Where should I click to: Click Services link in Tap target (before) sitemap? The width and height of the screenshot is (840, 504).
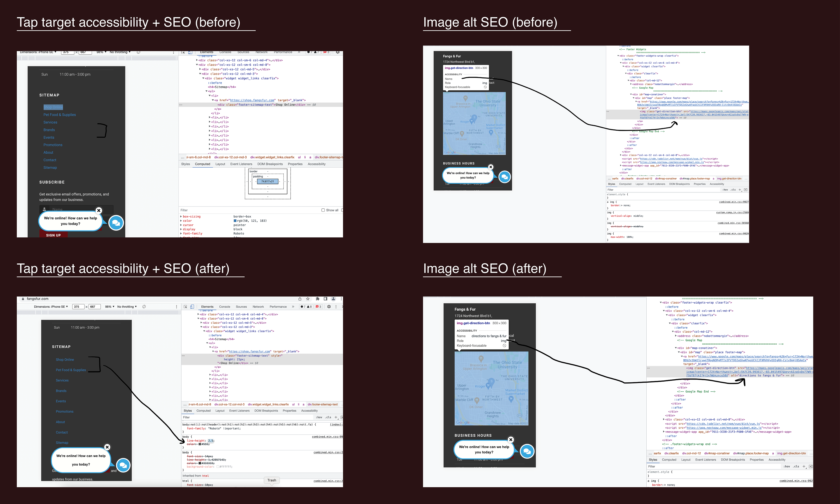click(x=50, y=122)
